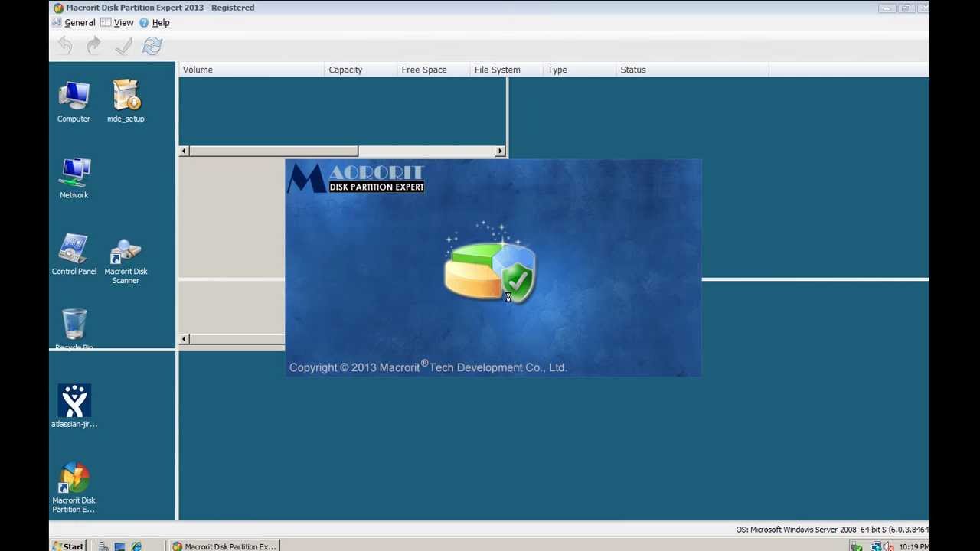
Task: Select the mde_setup installer icon
Action: [x=126, y=102]
